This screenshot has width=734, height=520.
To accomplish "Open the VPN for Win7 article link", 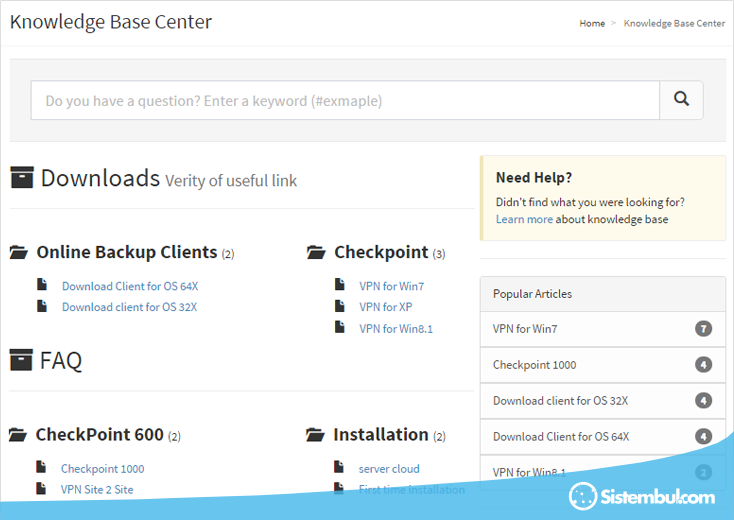I will pos(391,286).
